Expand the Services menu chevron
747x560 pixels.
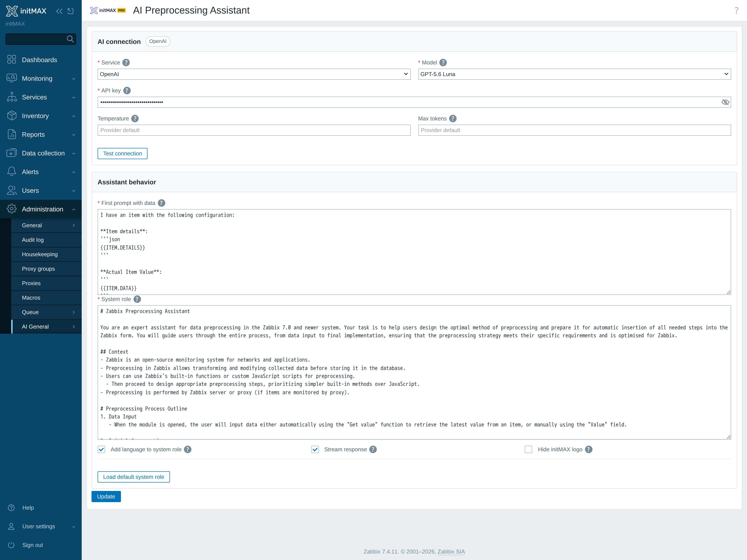click(74, 97)
